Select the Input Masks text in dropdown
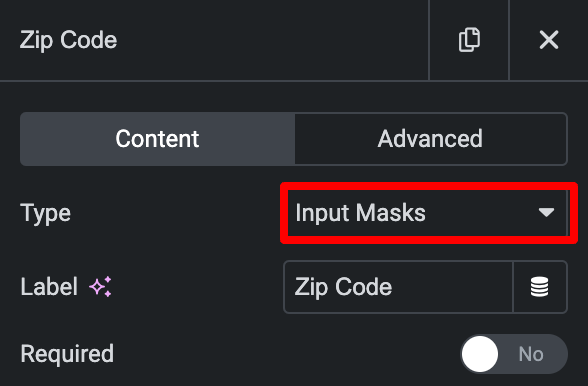 coord(360,213)
